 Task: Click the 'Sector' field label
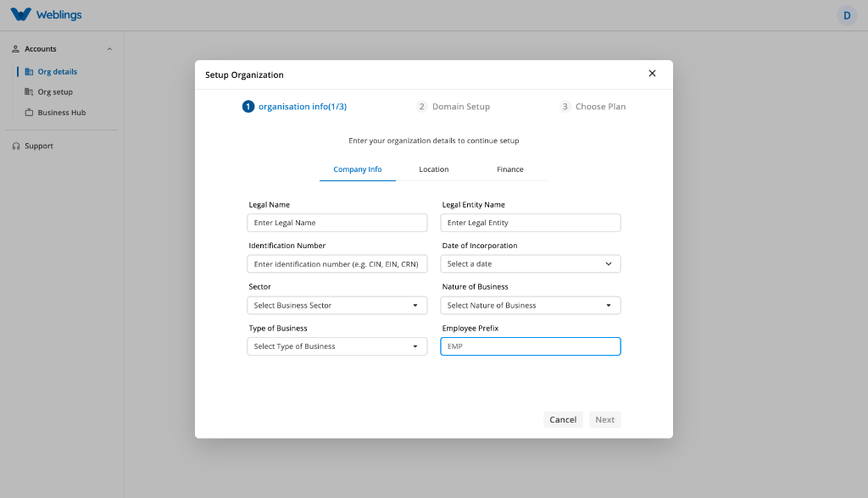pyautogui.click(x=259, y=286)
